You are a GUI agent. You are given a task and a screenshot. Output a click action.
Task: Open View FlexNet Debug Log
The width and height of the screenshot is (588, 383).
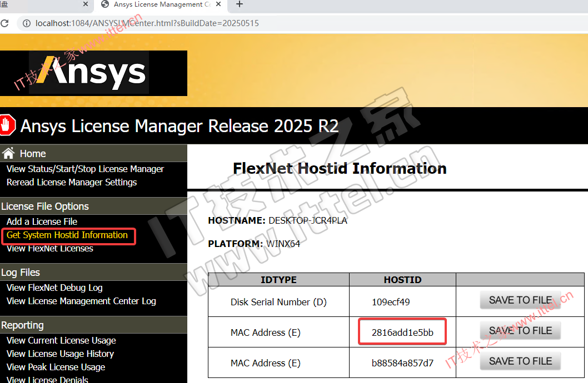(x=54, y=288)
